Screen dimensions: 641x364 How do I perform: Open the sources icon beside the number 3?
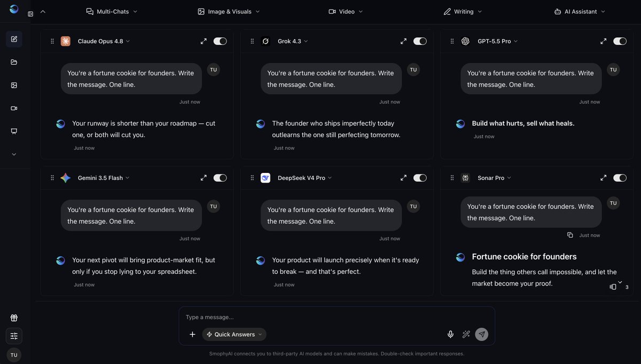(613, 287)
